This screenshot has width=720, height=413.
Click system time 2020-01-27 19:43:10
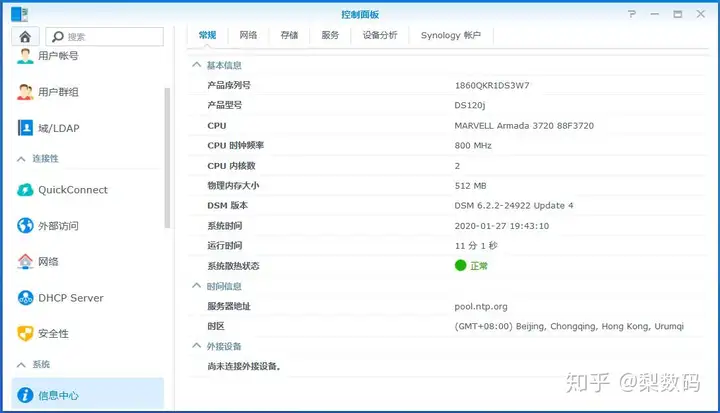coord(502,226)
